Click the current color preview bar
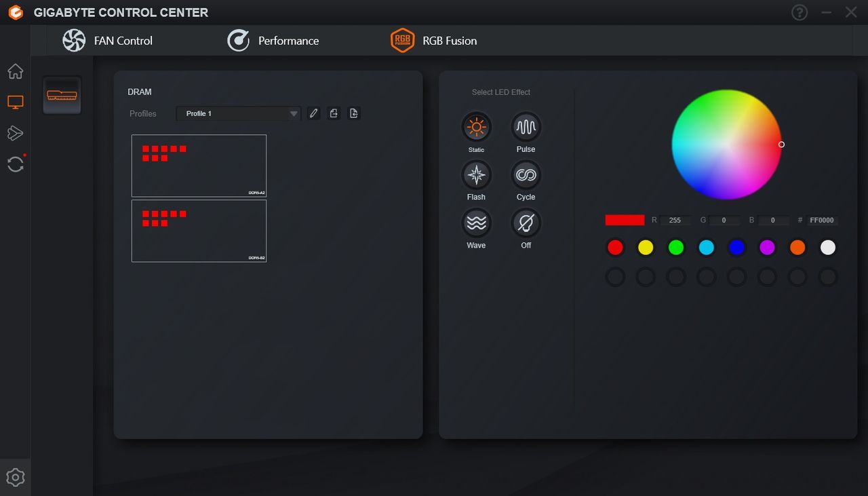 625,220
